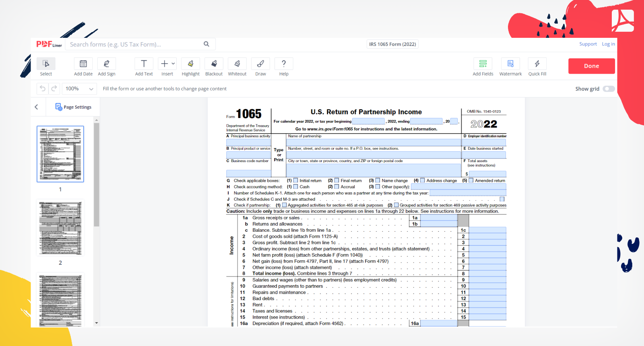Image resolution: width=644 pixels, height=346 pixels.
Task: Open Page Settings
Action: [73, 107]
